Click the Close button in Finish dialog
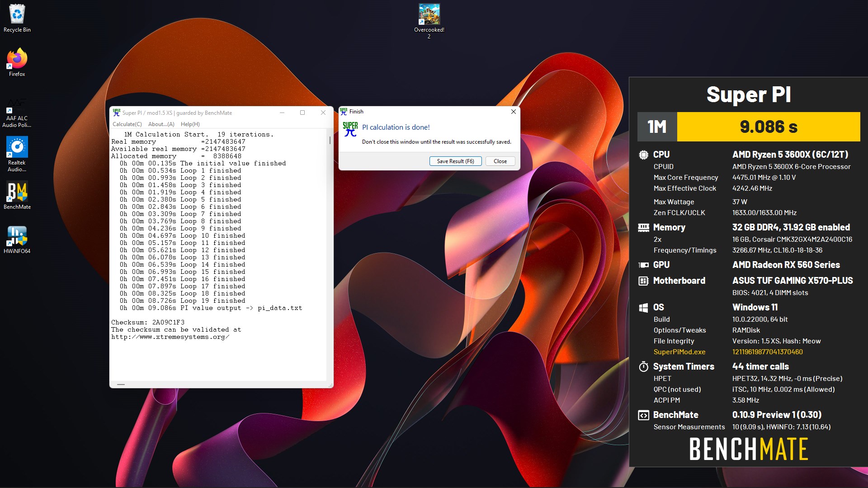Viewport: 868px width, 488px height. click(500, 161)
